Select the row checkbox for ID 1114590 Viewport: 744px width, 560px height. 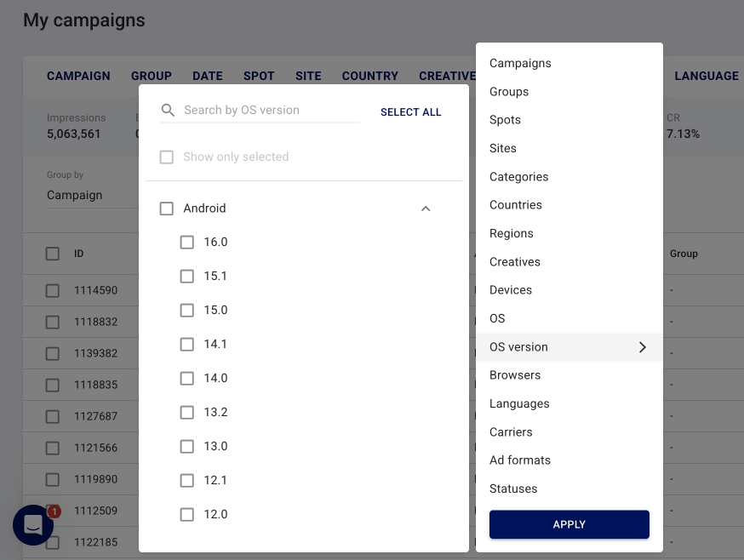pyautogui.click(x=53, y=290)
